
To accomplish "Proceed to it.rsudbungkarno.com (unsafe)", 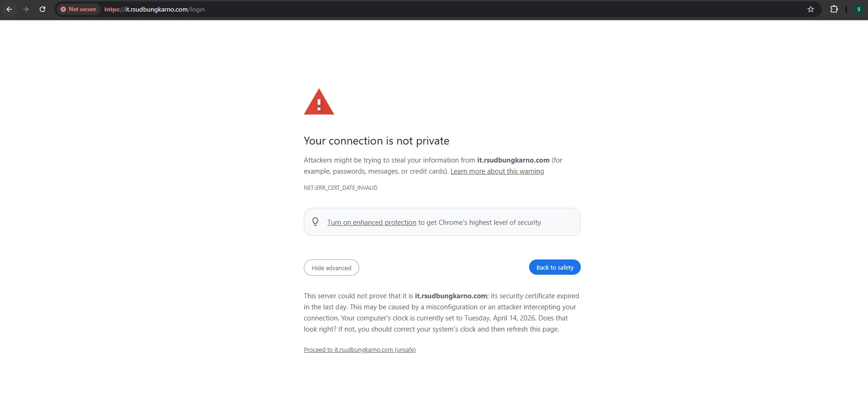I will point(360,350).
